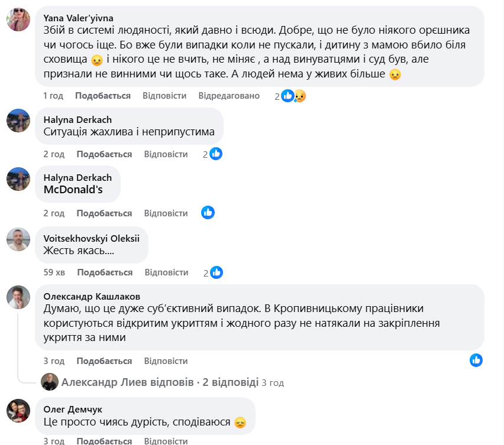Open Yana Valer'yivna's profile picture
This screenshot has height=445, width=504.
(18, 20)
